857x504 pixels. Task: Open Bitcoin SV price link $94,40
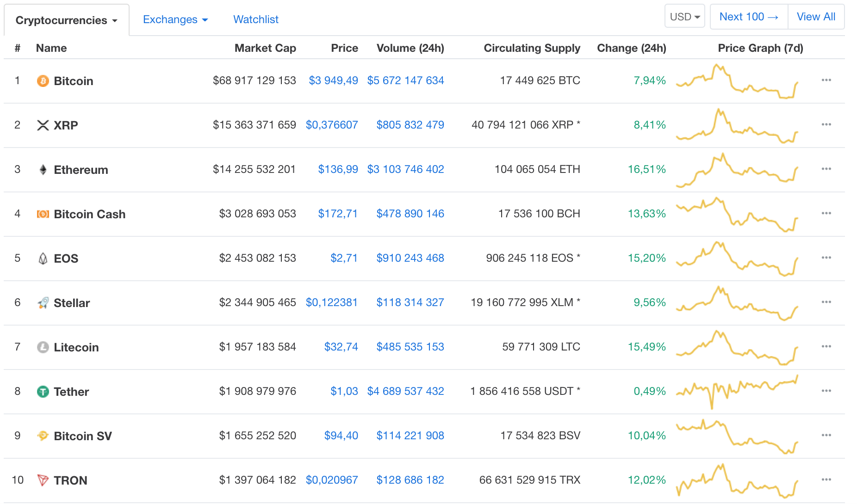point(341,436)
